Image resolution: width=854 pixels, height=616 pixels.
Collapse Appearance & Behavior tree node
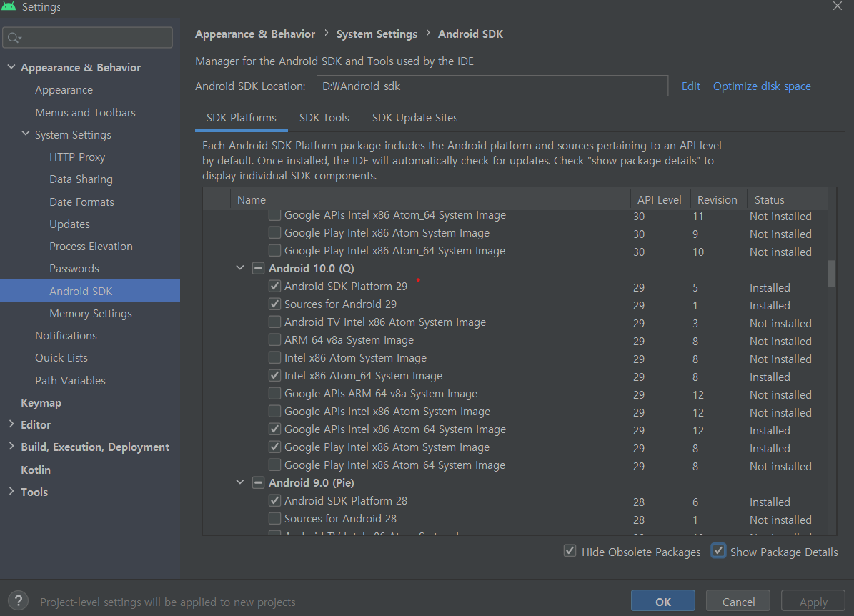tap(11, 67)
